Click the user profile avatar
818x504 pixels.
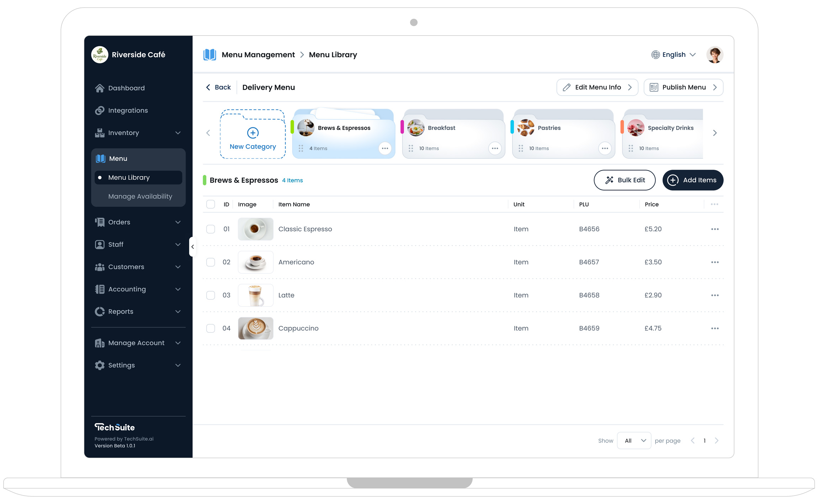pyautogui.click(x=715, y=55)
